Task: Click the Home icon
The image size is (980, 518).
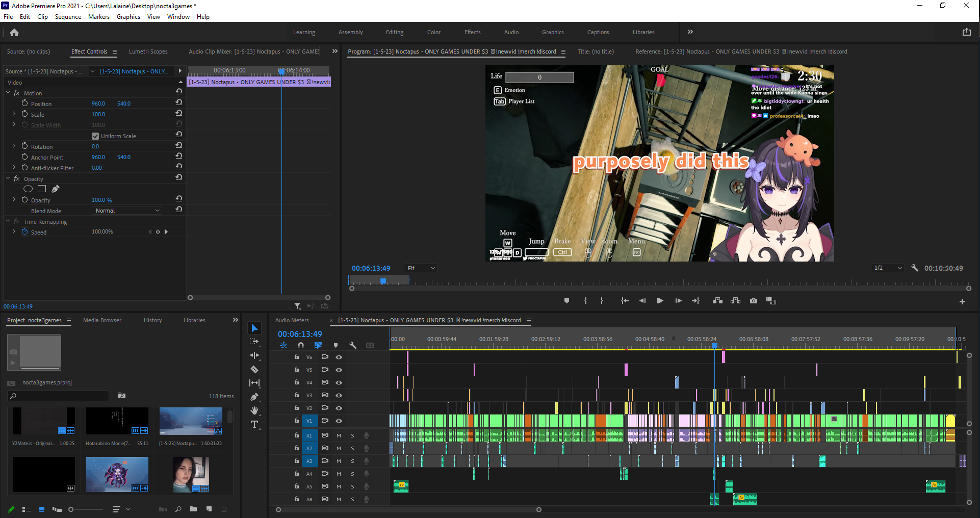Action: click(x=14, y=32)
